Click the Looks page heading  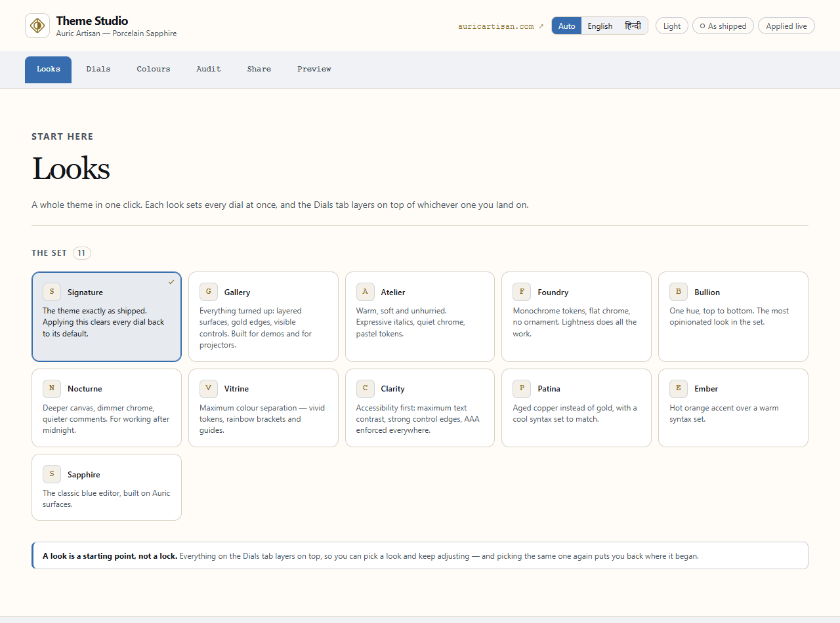tap(71, 169)
